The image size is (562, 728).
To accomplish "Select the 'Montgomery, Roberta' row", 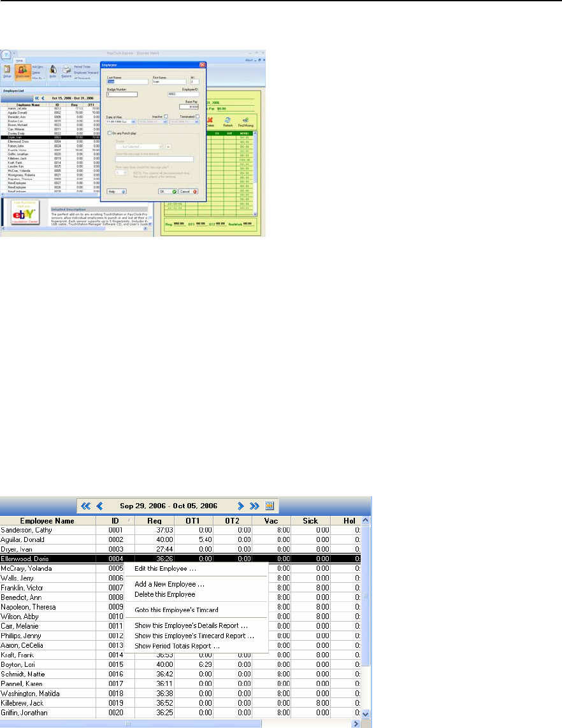I will [x=50, y=175].
